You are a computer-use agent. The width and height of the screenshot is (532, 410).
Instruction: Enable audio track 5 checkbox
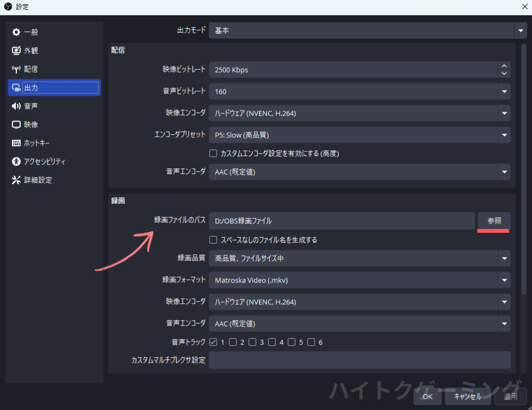pyautogui.click(x=292, y=342)
